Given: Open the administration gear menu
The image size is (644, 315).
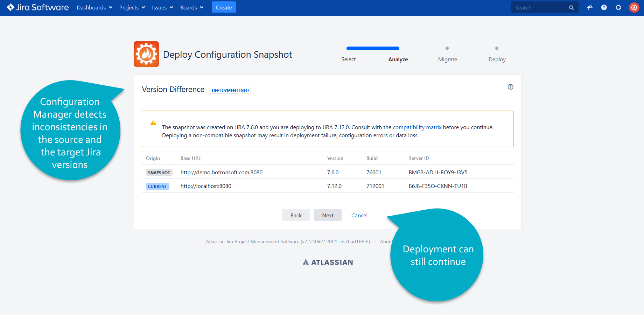Looking at the screenshot, I should [618, 7].
